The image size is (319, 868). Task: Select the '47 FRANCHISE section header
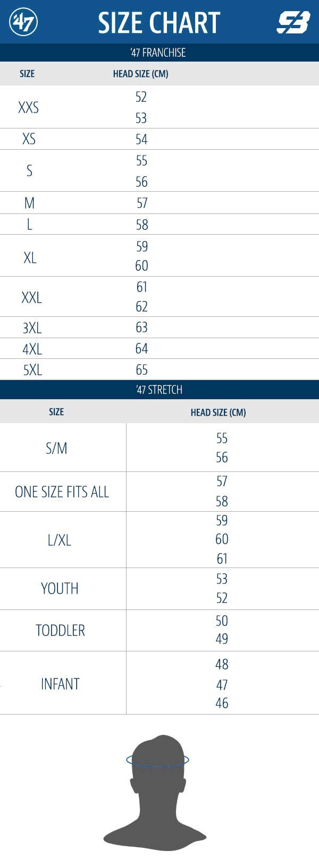[x=158, y=53]
